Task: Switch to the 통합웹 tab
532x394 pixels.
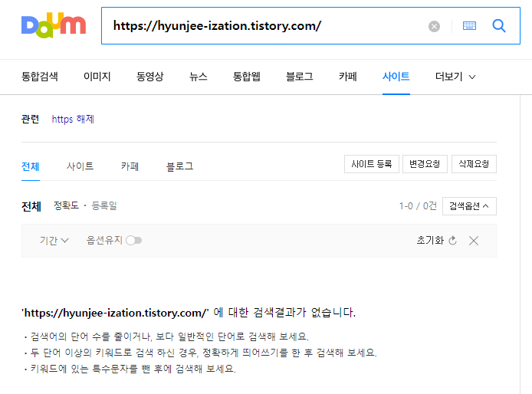Action: [x=247, y=77]
